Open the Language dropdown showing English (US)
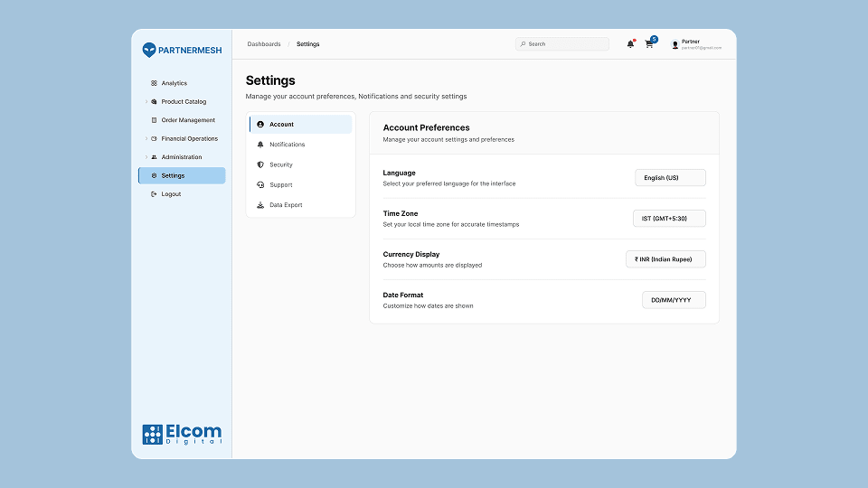This screenshot has height=488, width=868. coord(670,178)
